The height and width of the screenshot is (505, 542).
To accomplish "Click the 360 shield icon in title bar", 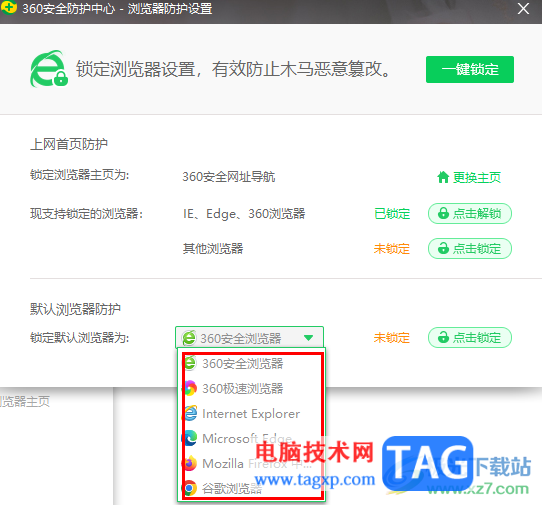I will 9,7.
